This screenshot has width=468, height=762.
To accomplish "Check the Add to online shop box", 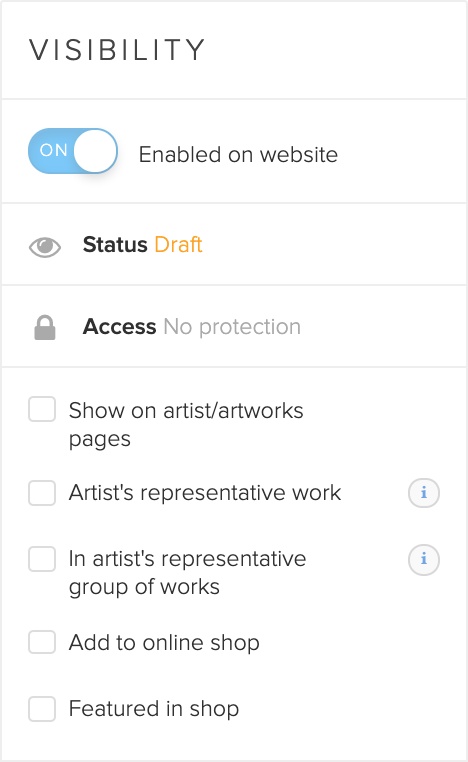I will 42,641.
